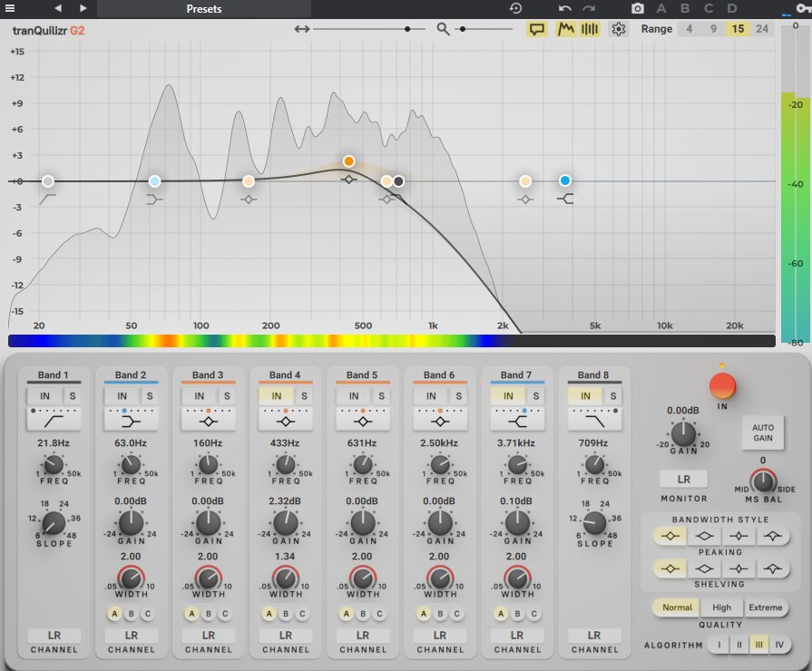Disable Band 4 with its IN button
The width and height of the screenshot is (812, 671).
tap(277, 396)
